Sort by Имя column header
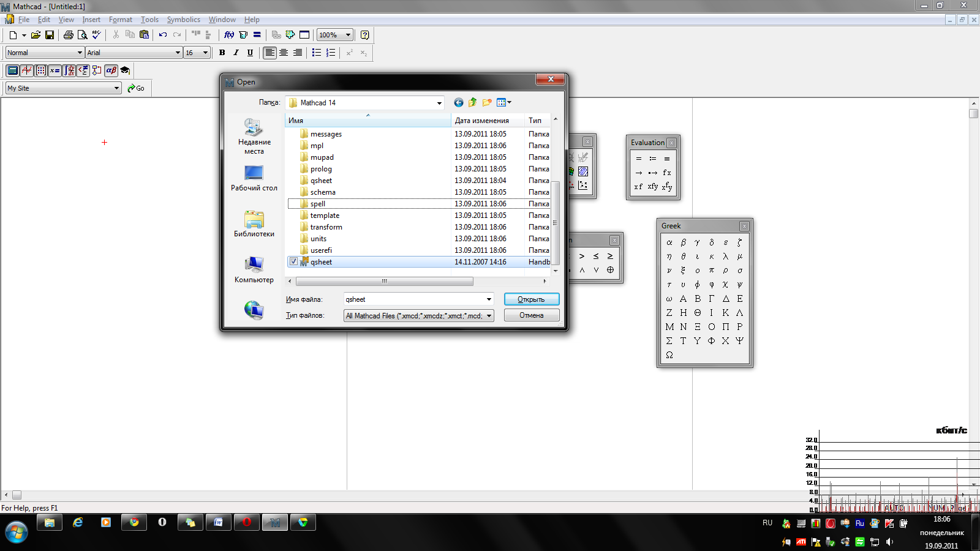The height and width of the screenshot is (551, 980). point(368,121)
